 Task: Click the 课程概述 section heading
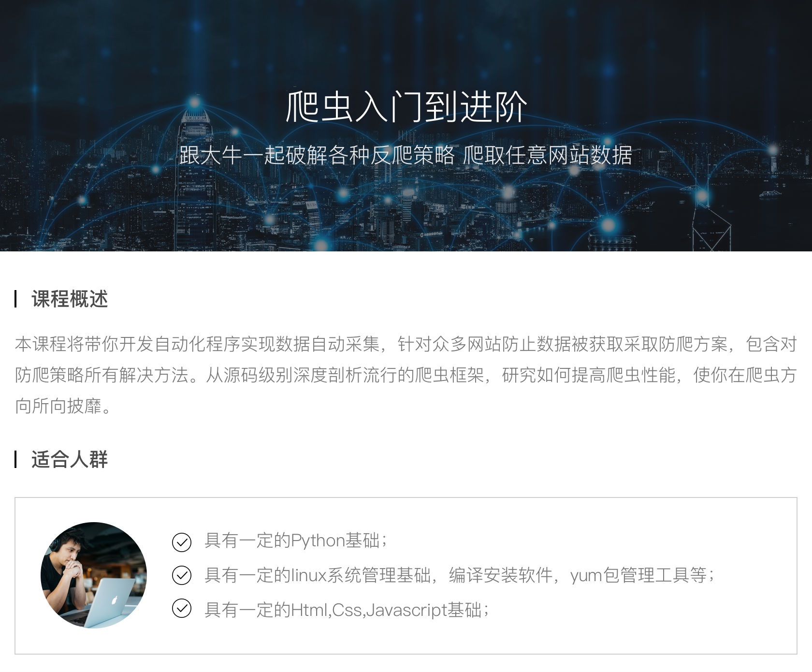click(x=70, y=299)
